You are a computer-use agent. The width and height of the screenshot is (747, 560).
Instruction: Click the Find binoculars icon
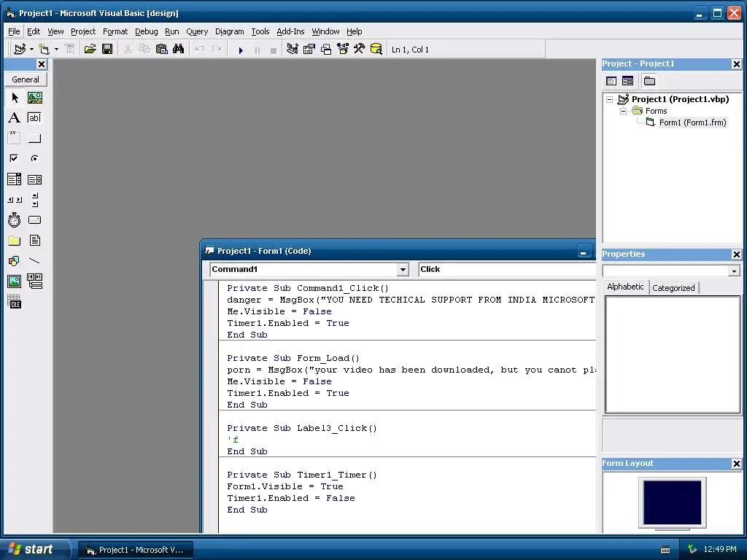(179, 49)
